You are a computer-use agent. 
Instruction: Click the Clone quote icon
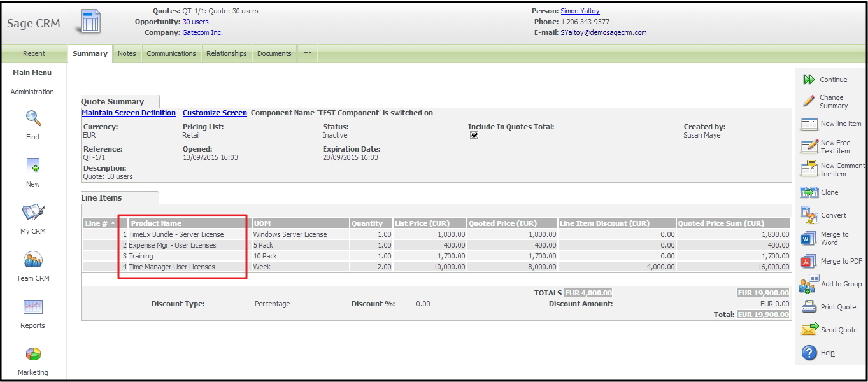click(x=809, y=192)
